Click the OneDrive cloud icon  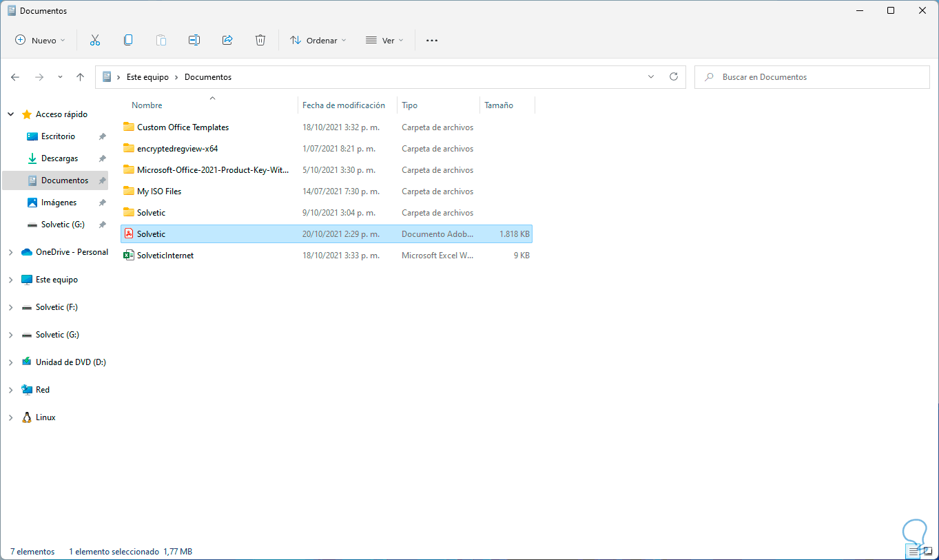pyautogui.click(x=27, y=252)
